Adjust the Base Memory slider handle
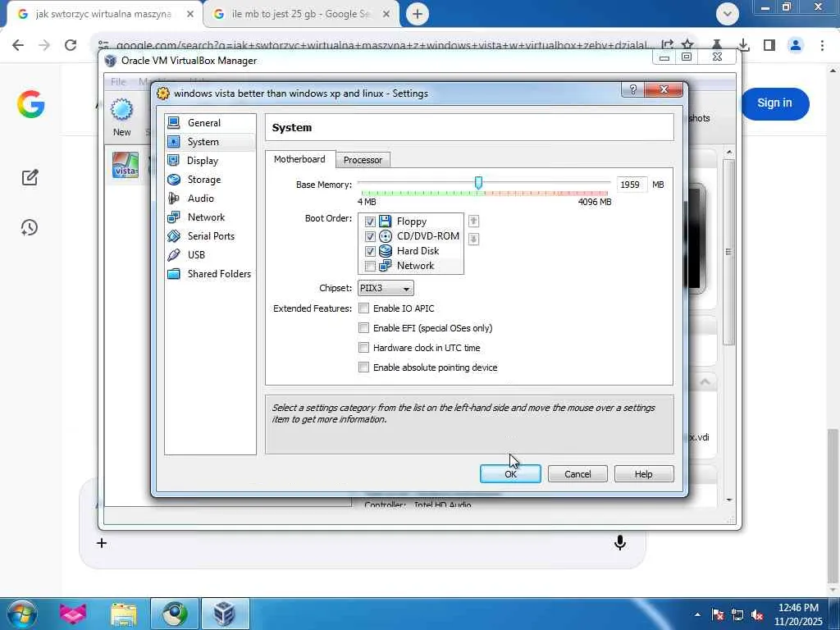This screenshot has height=630, width=840. 478,183
